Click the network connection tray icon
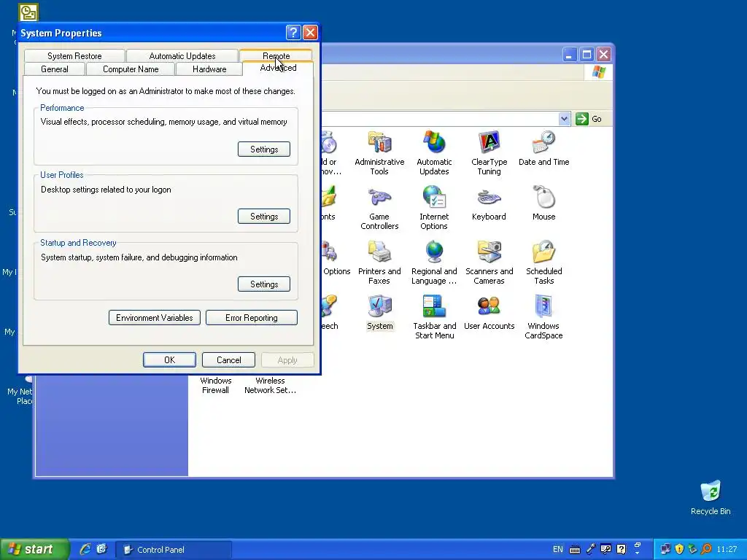747x560 pixels. click(665, 549)
